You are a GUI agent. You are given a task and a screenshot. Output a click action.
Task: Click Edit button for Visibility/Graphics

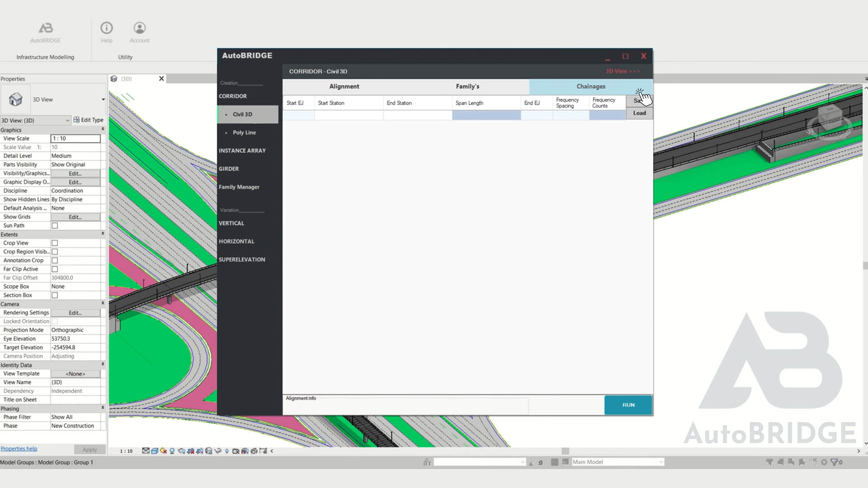(75, 174)
